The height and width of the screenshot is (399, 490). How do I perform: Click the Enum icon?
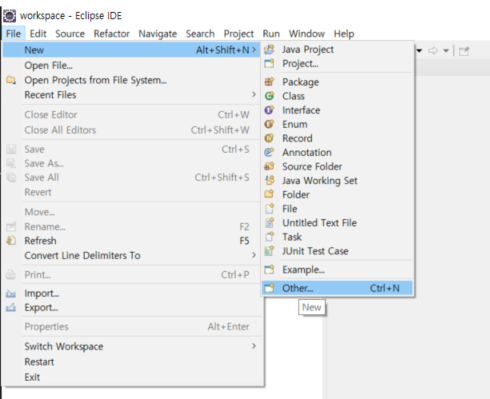pos(269,124)
